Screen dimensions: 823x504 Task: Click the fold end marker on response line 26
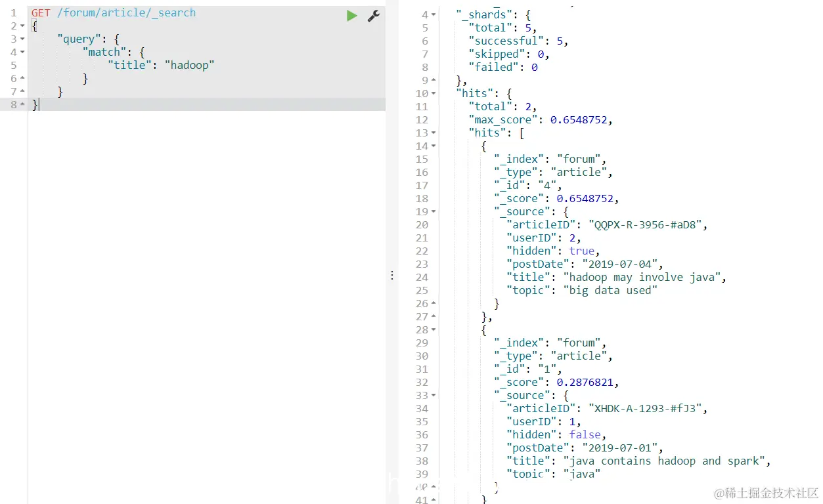click(434, 303)
